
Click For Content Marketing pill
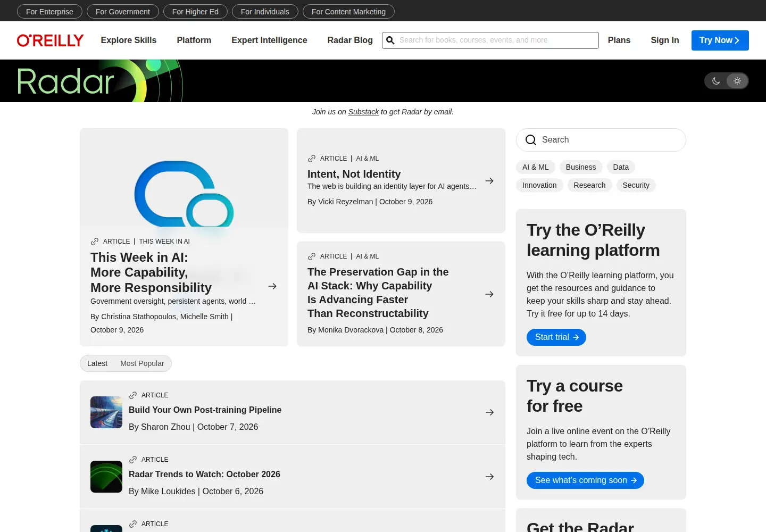[x=348, y=12]
